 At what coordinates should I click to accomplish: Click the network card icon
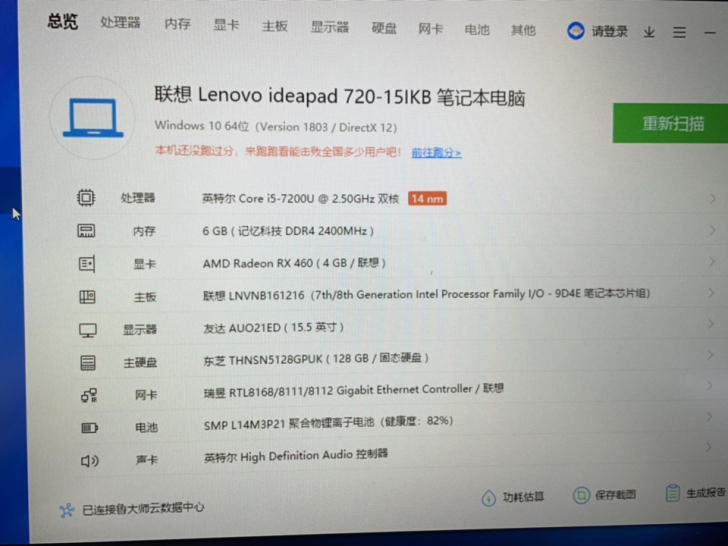pos(89,396)
